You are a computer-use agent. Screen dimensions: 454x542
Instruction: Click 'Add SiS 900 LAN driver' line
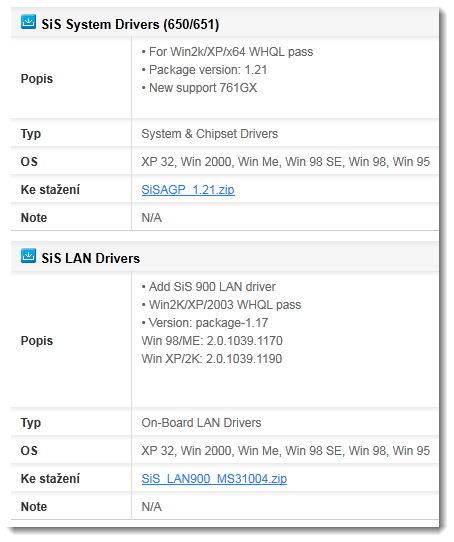[209, 287]
